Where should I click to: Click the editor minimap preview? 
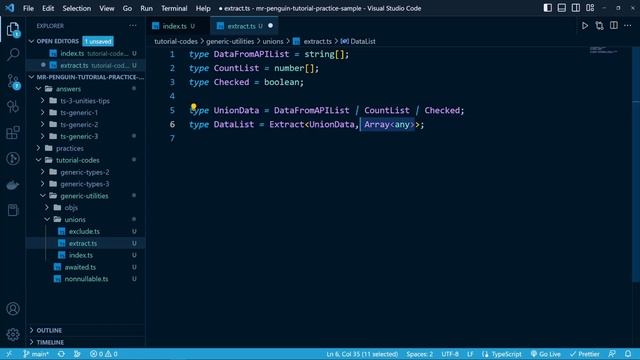pyautogui.click(x=604, y=50)
